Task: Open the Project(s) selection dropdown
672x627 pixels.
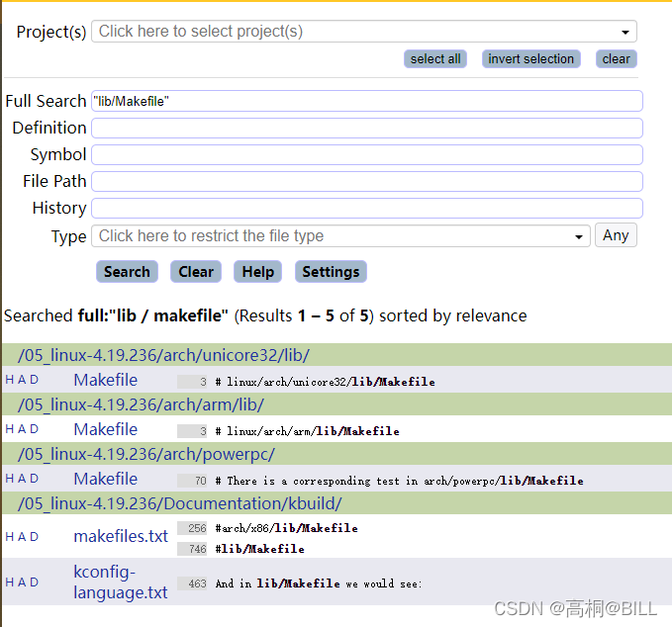Action: tap(364, 32)
